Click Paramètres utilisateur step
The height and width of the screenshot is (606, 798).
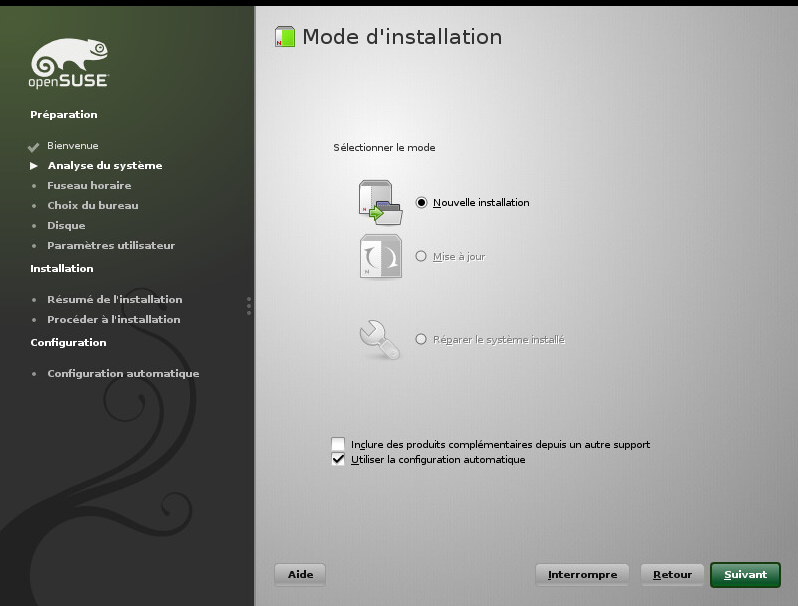111,245
